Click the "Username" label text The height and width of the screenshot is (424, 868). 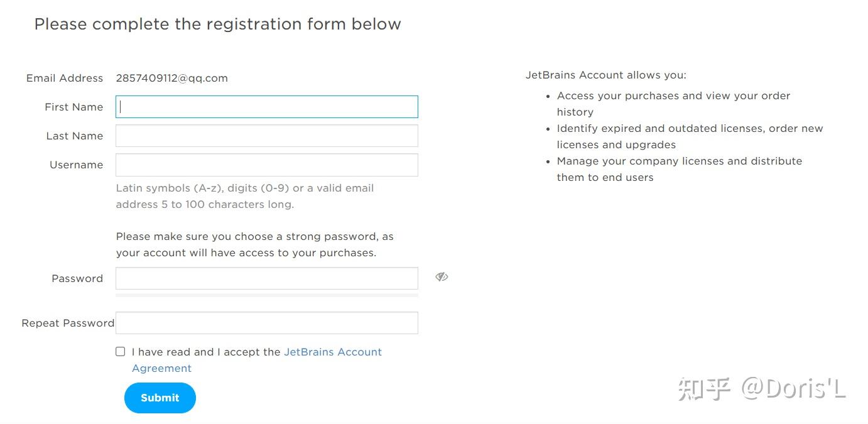[76, 165]
